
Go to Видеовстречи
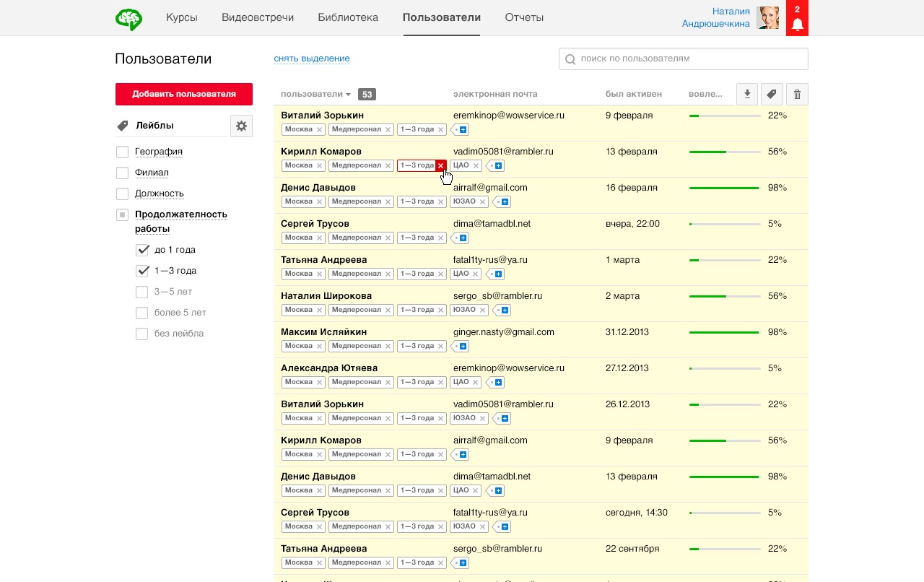[x=258, y=17]
